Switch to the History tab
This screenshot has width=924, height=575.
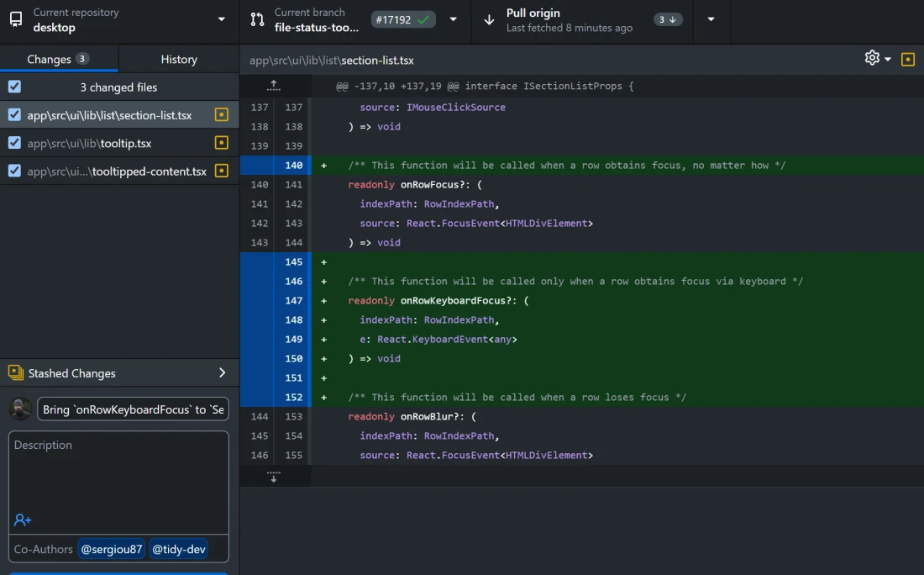click(178, 59)
